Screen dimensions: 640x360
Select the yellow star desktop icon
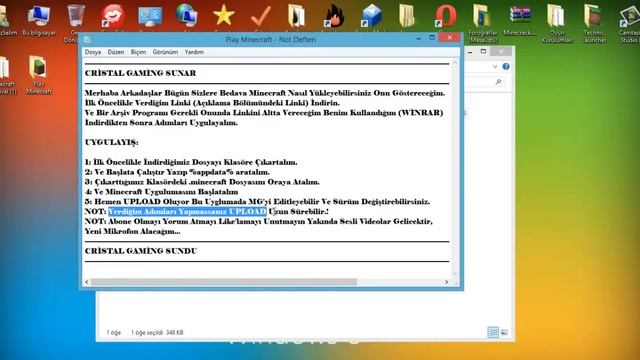click(224, 16)
